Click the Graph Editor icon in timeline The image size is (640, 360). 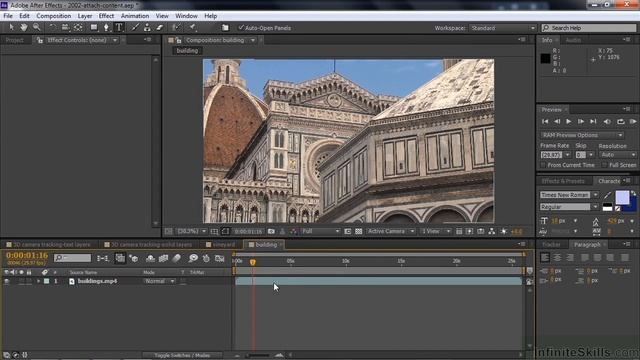(x=220, y=258)
